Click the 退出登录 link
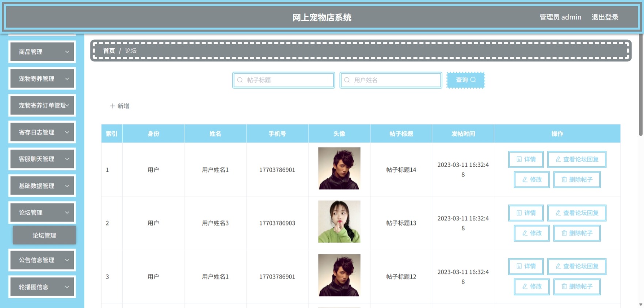The width and height of the screenshot is (644, 308). [605, 17]
